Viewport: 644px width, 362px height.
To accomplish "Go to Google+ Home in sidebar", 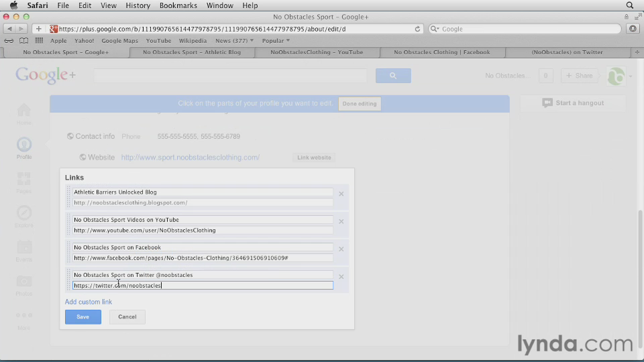I will click(x=24, y=115).
